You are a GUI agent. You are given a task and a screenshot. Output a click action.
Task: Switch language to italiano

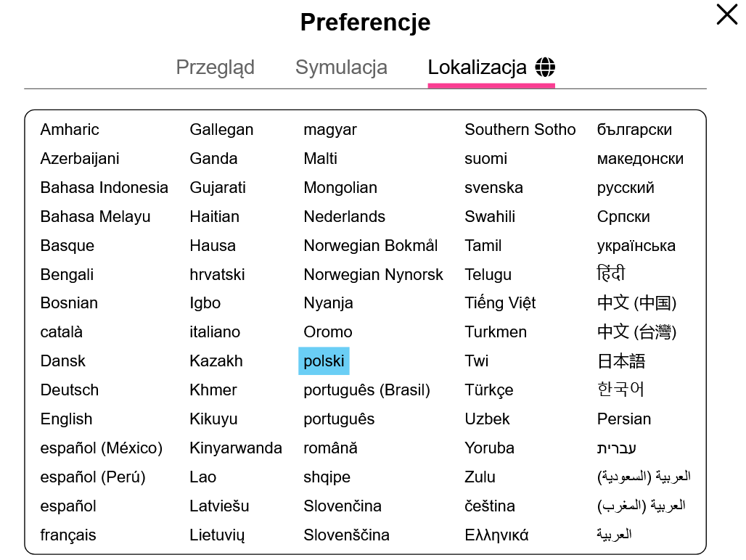tap(215, 332)
